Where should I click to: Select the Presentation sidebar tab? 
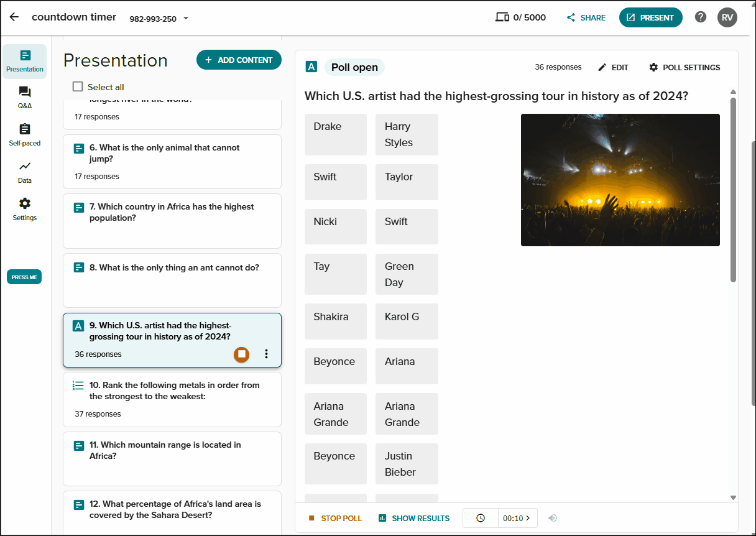(x=25, y=62)
